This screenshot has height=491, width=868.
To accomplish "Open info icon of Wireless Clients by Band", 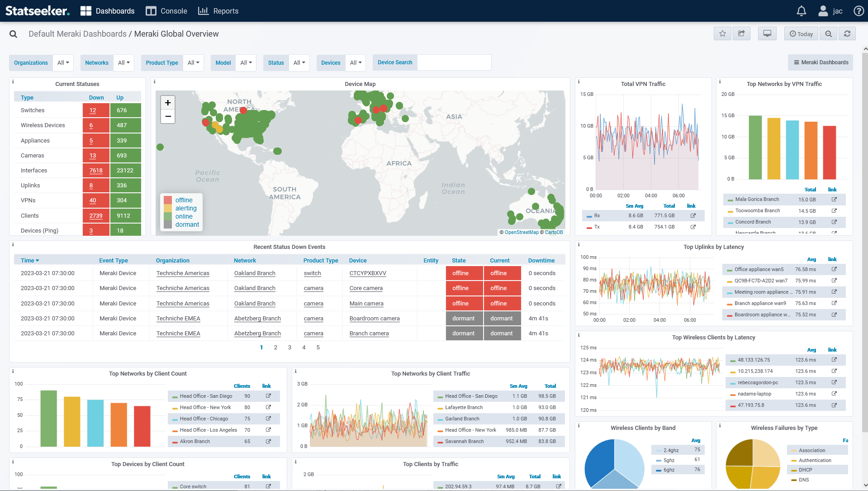I will 579,426.
